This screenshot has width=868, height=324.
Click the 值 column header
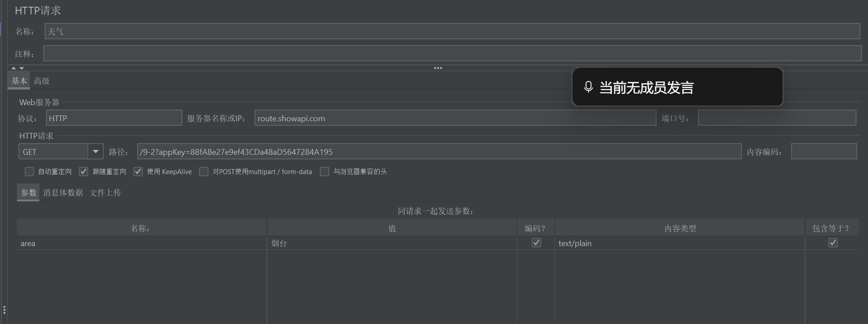click(x=392, y=228)
